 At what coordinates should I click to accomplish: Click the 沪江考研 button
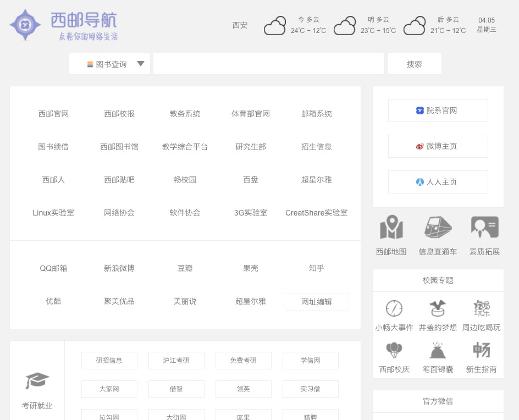coord(176,361)
